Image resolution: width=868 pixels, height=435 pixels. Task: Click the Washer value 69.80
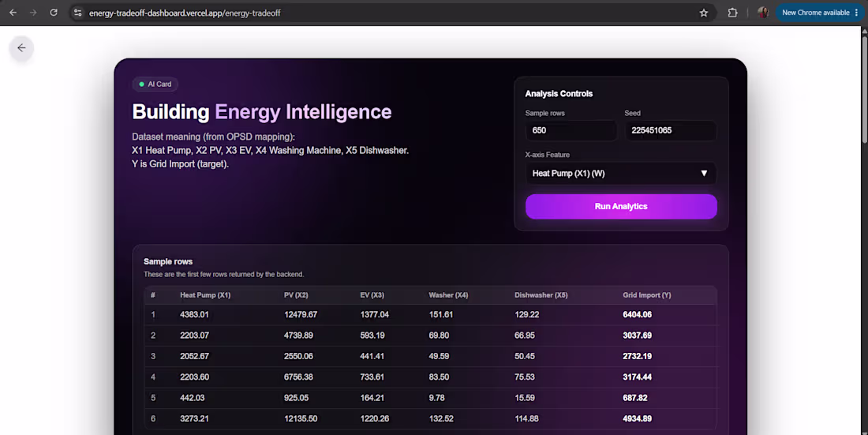click(x=439, y=336)
